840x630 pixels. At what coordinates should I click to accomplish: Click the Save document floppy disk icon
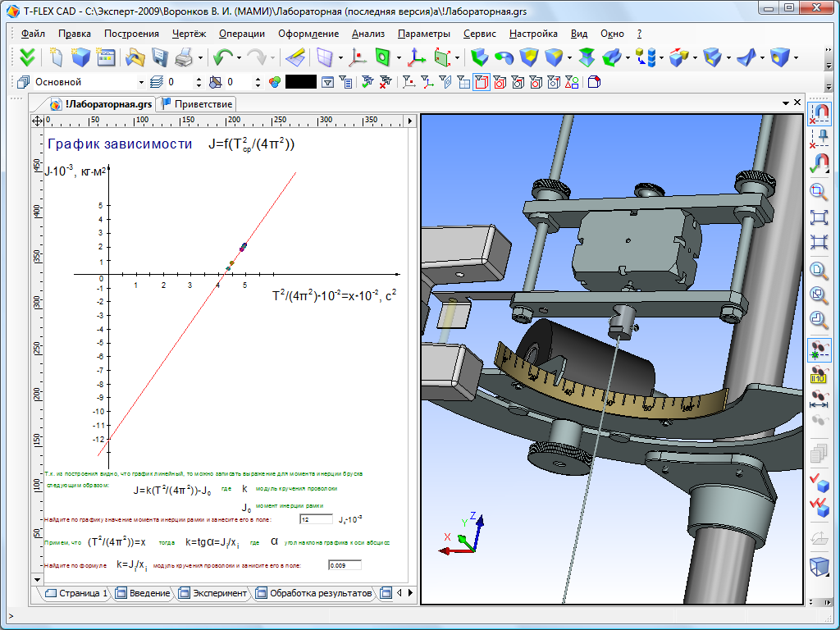159,57
